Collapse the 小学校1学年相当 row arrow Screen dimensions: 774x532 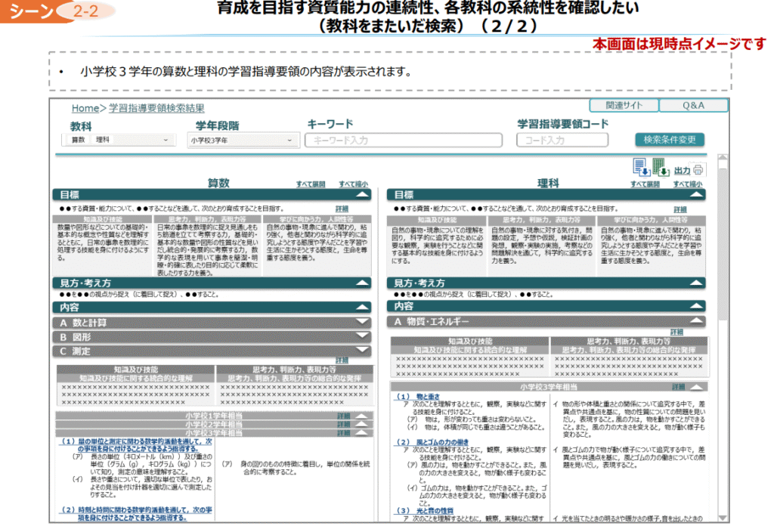click(362, 416)
